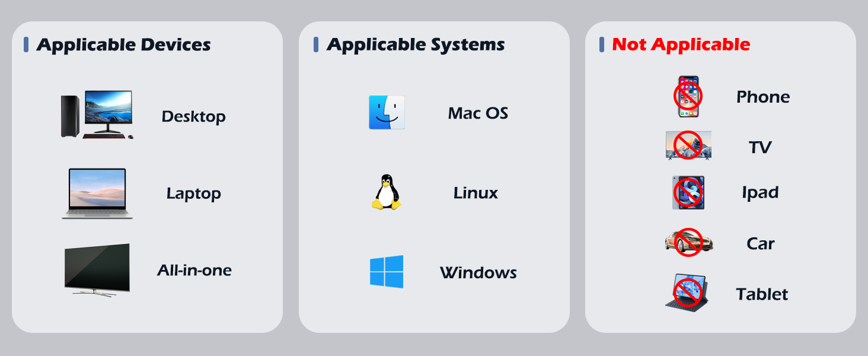Click the all-in-one monitor icon
The image size is (868, 356).
pyautogui.click(x=97, y=270)
